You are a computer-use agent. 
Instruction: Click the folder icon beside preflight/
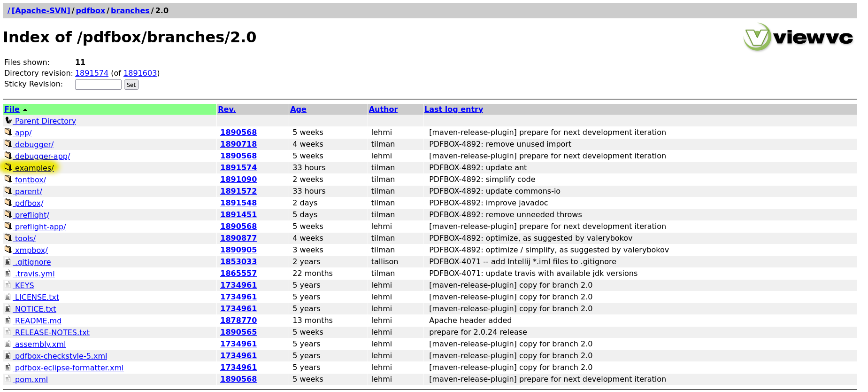pos(8,214)
